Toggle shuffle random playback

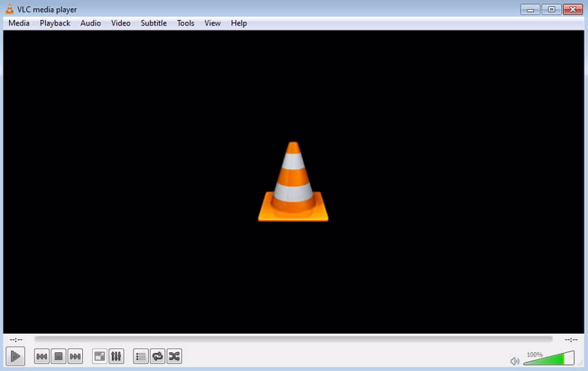point(174,356)
